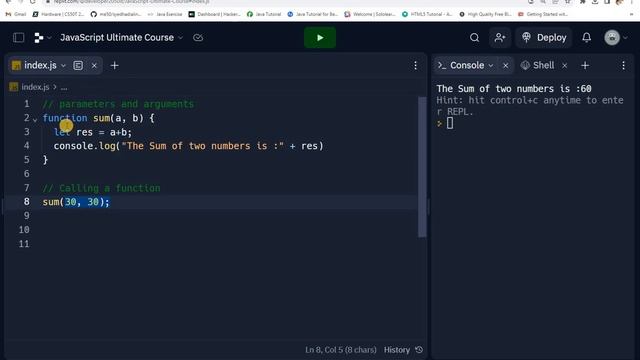Click the file layout icon in index.js tab

78,65
